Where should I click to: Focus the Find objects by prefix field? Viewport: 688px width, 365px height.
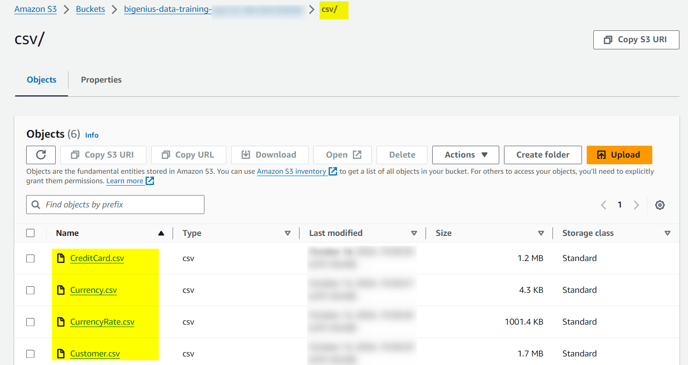click(x=115, y=205)
